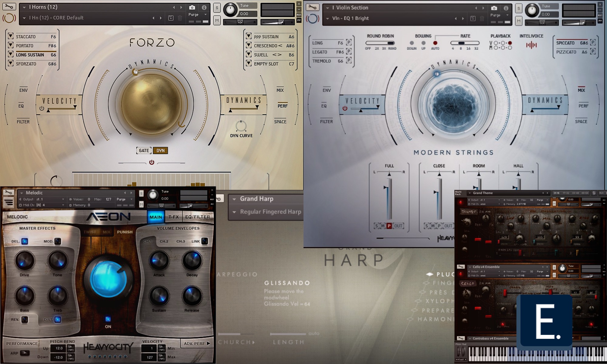Viewport: 607px width, 364px height.
Task: Expand I Hn (12) CORE Default snapshot dropdown
Action: pos(24,18)
